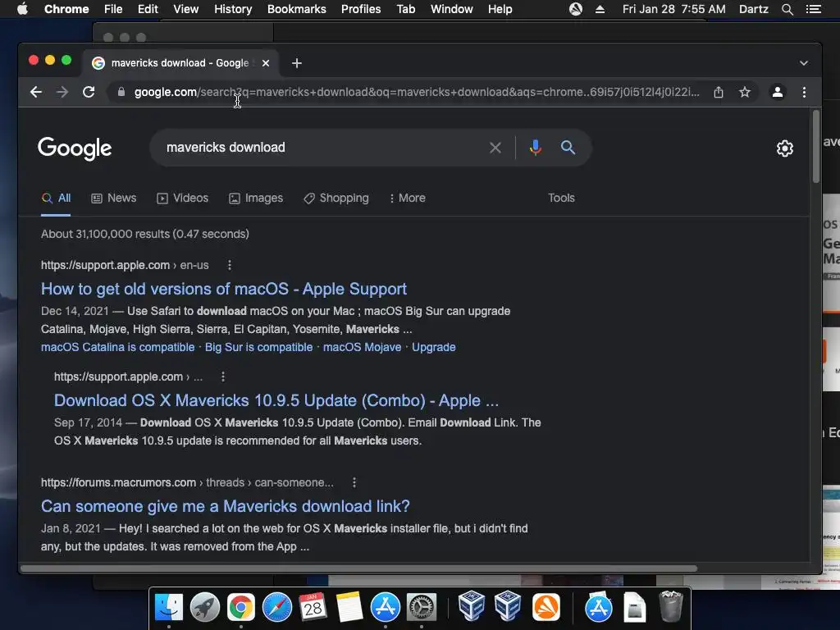840x630 pixels.
Task: Open Launchpad from the Dock
Action: 204,608
